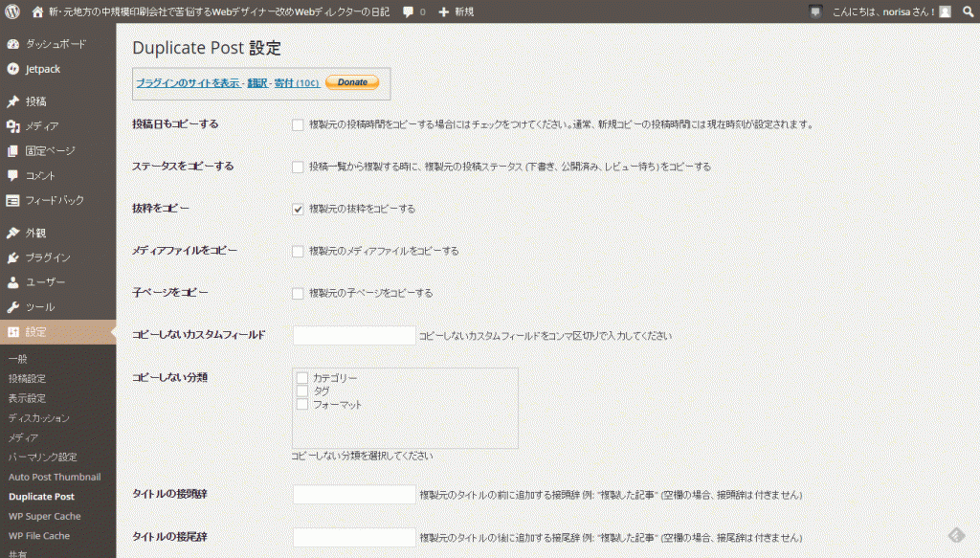The height and width of the screenshot is (558, 980).
Task: Select the プラグイン plug icon
Action: click(13, 257)
